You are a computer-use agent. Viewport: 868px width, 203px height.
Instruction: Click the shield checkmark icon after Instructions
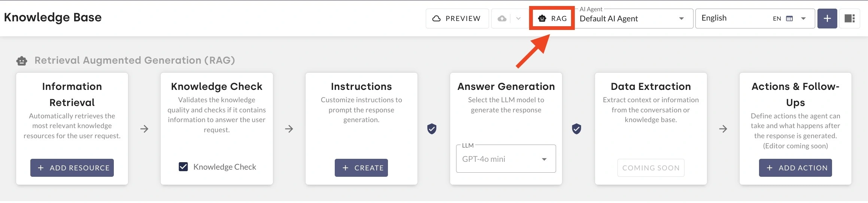pos(432,129)
